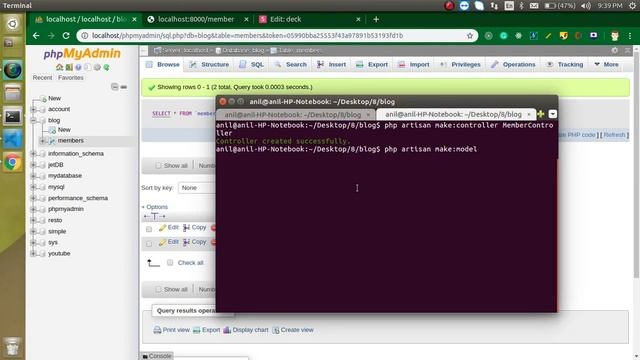Expand the Options link
Viewport: 640px width, 360px height.
155,207
